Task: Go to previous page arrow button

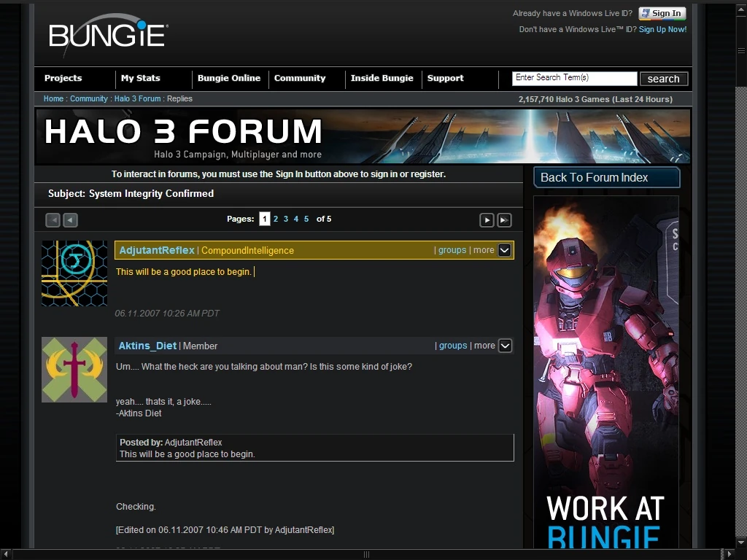Action: (71, 220)
